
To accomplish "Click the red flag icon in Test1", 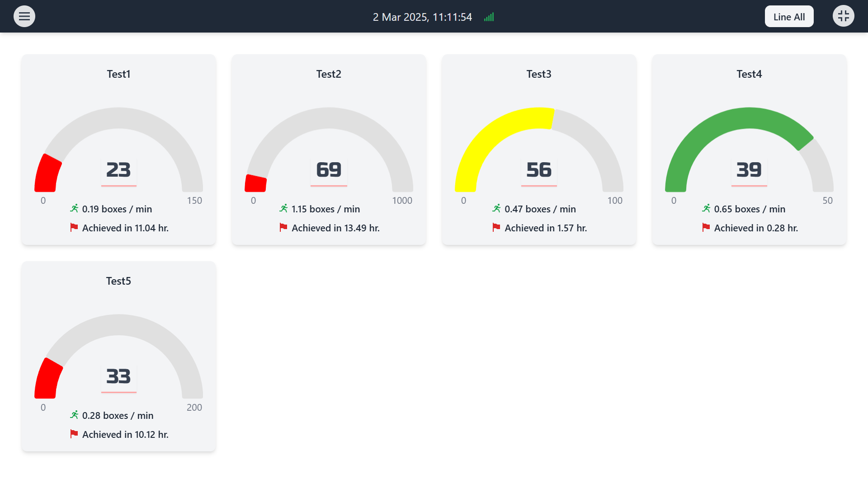I will coord(74,227).
